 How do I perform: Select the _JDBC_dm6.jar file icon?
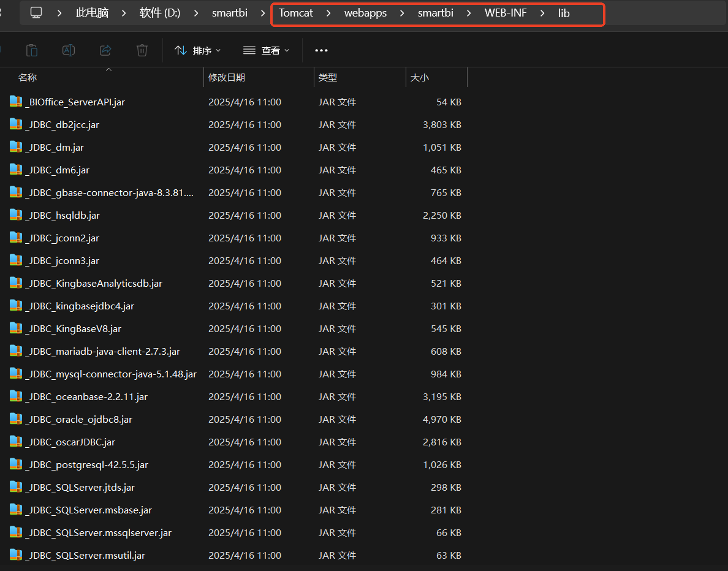(16, 170)
